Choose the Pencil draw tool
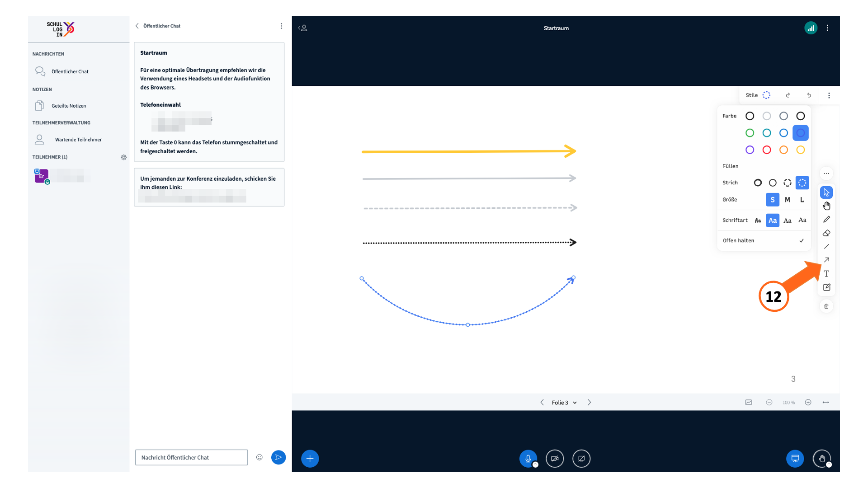Viewport: 868px width, 488px height. pyautogui.click(x=826, y=220)
